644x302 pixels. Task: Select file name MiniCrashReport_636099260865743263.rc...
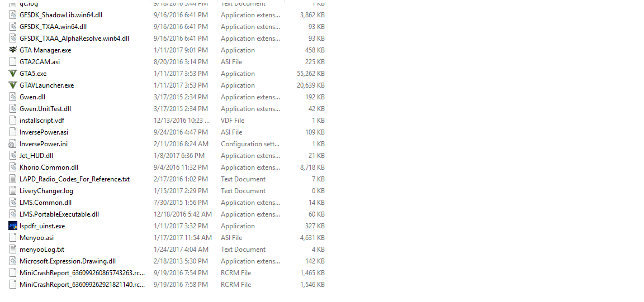83,273
